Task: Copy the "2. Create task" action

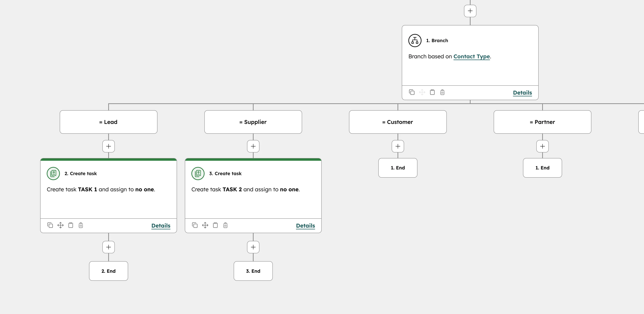Action: point(50,225)
